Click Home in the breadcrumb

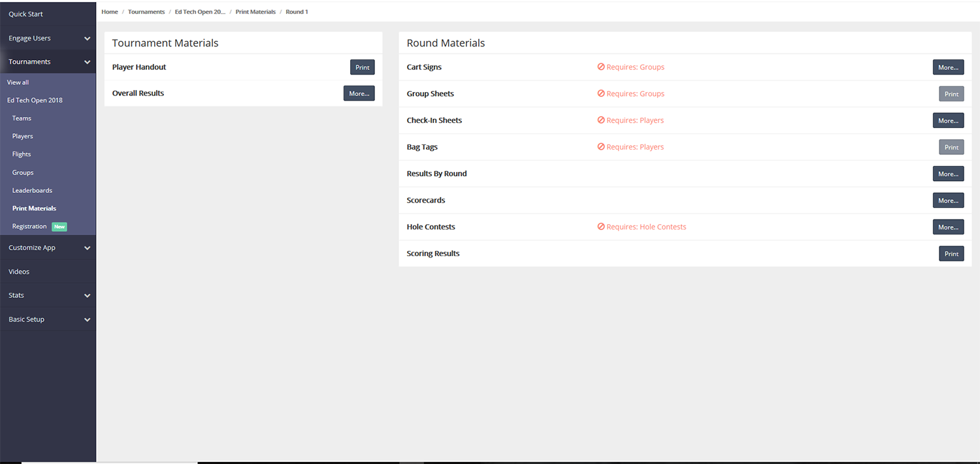pos(110,12)
